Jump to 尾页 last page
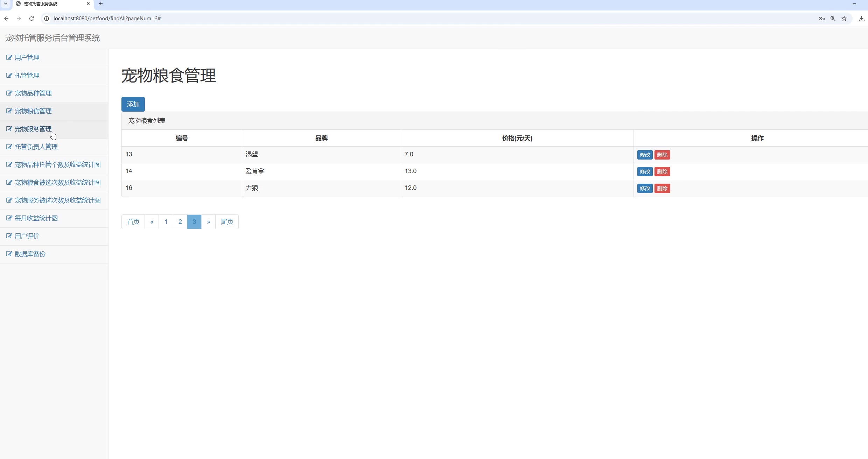868x459 pixels. [227, 222]
